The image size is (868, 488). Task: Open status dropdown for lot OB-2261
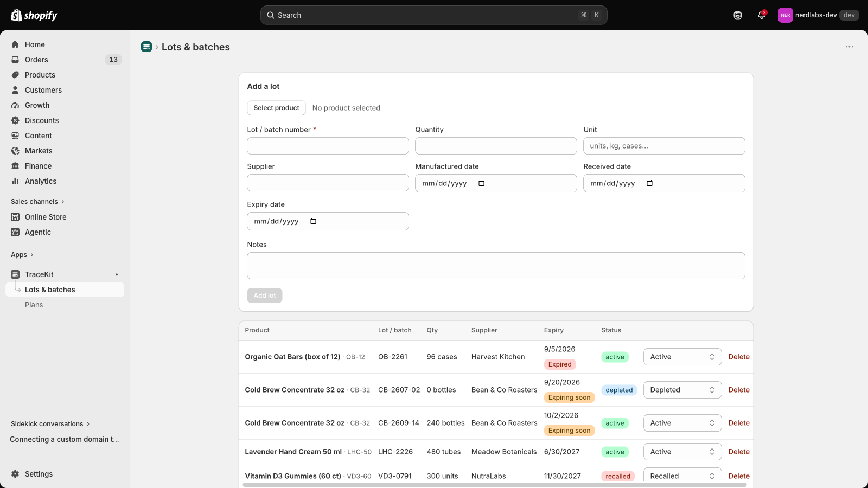coord(682,357)
